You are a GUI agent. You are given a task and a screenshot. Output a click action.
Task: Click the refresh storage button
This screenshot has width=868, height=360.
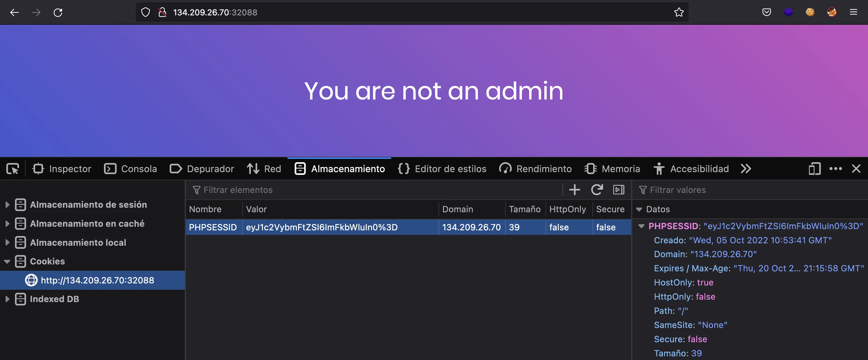coord(597,189)
